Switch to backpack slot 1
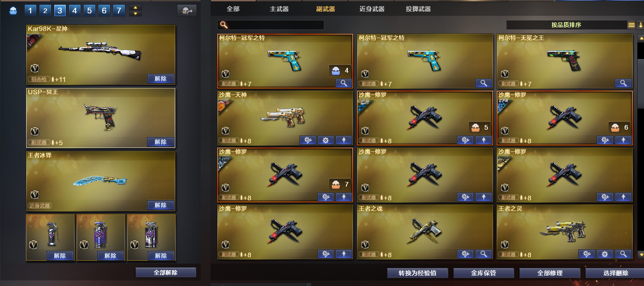This screenshot has width=644, height=286. [x=30, y=11]
